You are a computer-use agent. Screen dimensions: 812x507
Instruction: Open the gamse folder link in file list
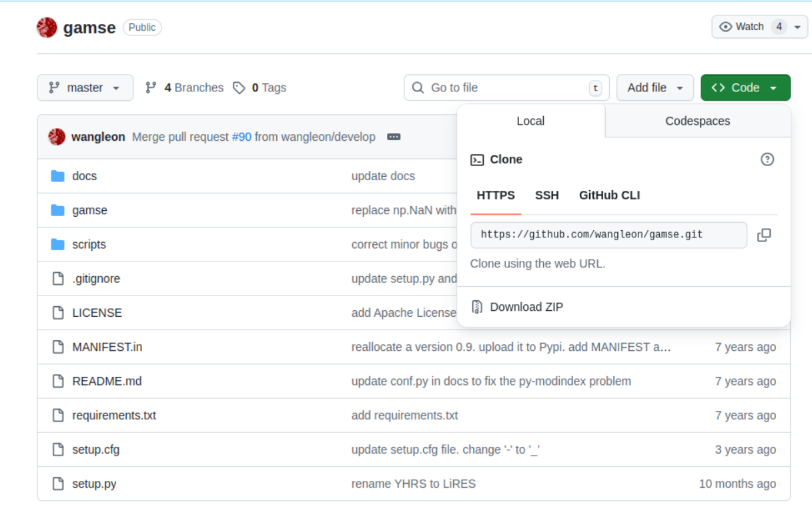click(89, 210)
